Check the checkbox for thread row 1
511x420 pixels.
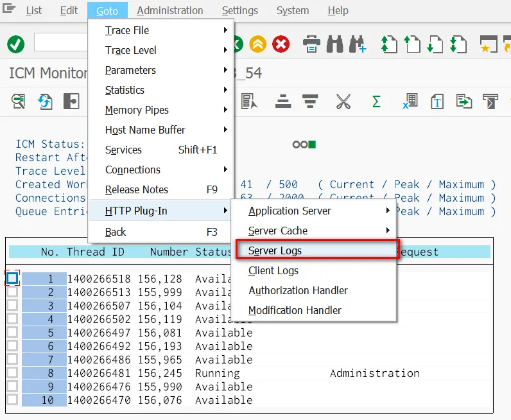point(12,278)
